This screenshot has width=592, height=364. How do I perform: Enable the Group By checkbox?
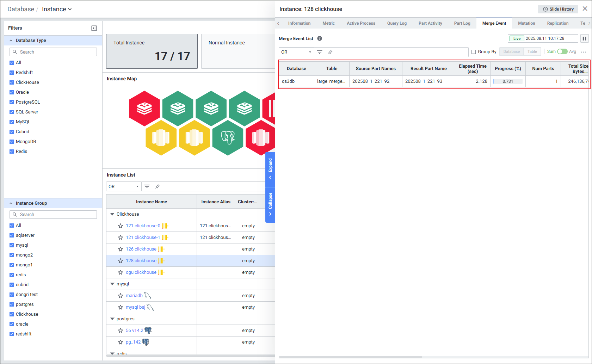pyautogui.click(x=474, y=52)
